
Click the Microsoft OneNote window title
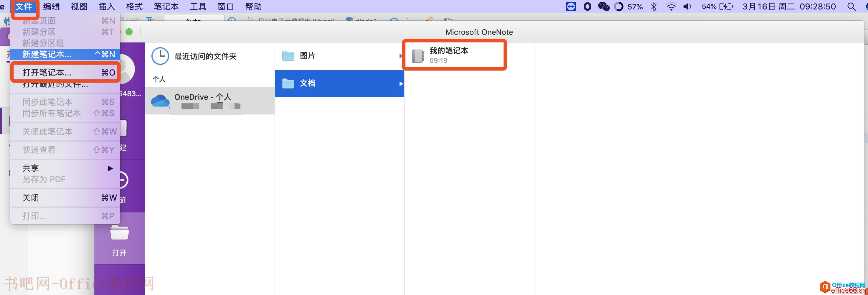coord(479,32)
